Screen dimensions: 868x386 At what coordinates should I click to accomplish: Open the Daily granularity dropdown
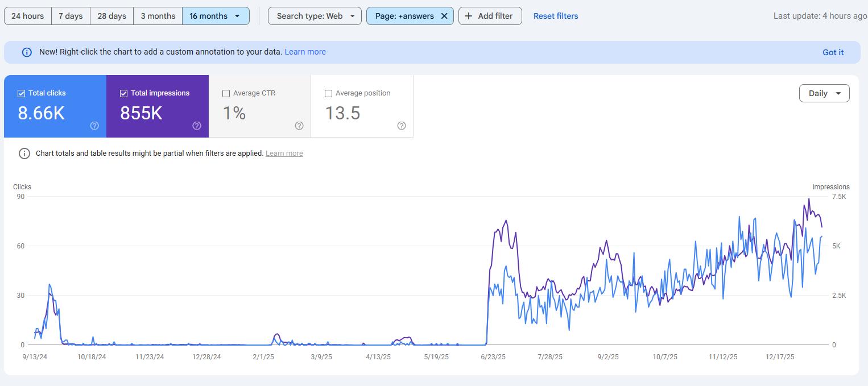tap(824, 93)
